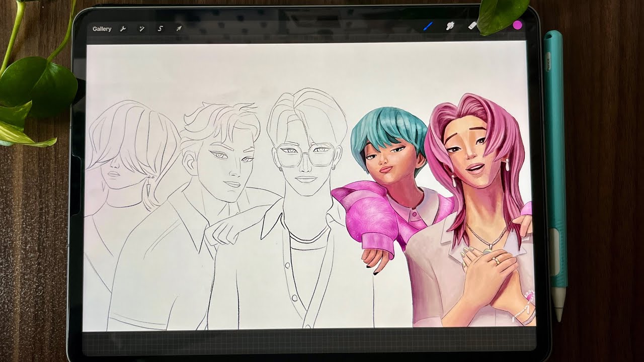The height and width of the screenshot is (362, 644).
Task: Open the Adjustments magic wand menu
Action: 141,29
